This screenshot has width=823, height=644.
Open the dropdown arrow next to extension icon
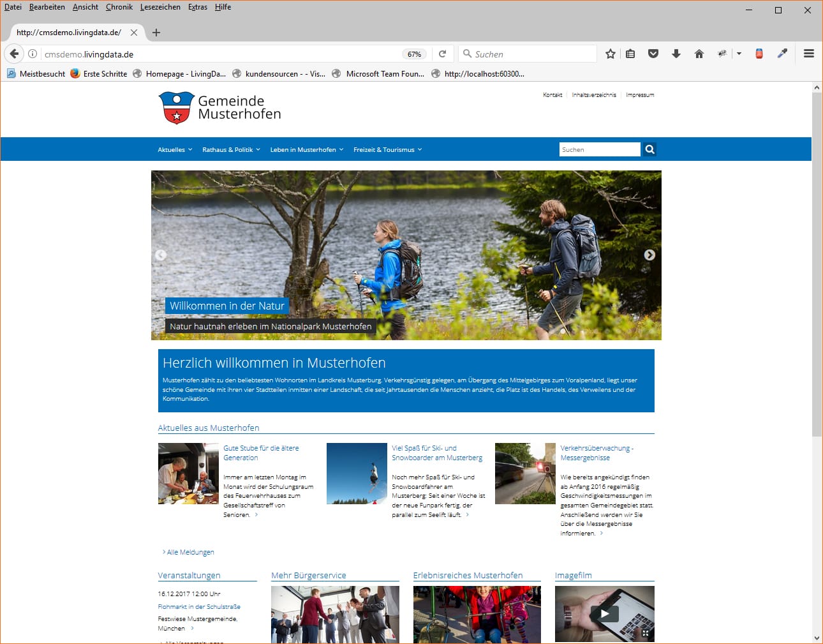pyautogui.click(x=739, y=54)
